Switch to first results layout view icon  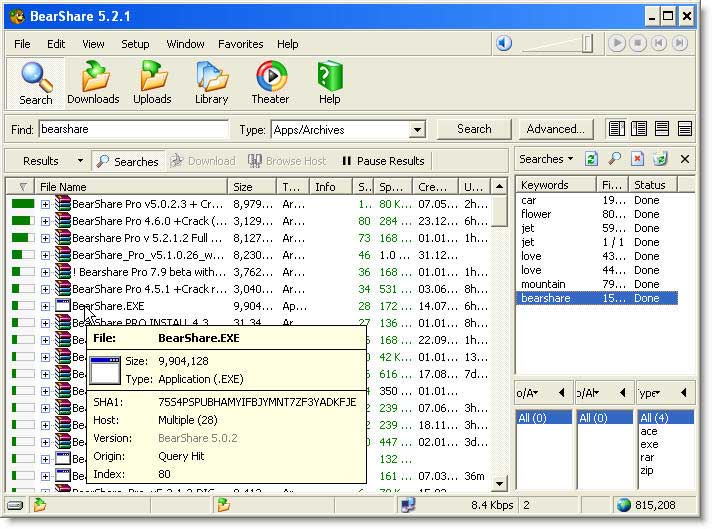click(x=616, y=129)
